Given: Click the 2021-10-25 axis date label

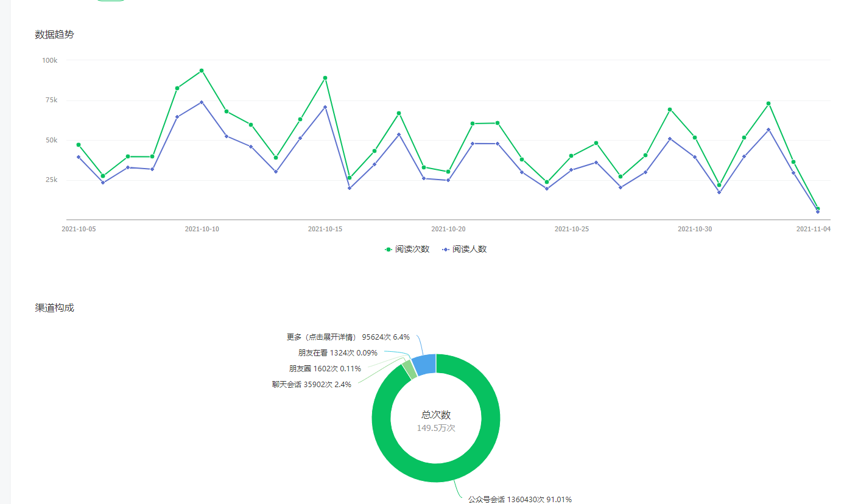Looking at the screenshot, I should click(x=572, y=229).
